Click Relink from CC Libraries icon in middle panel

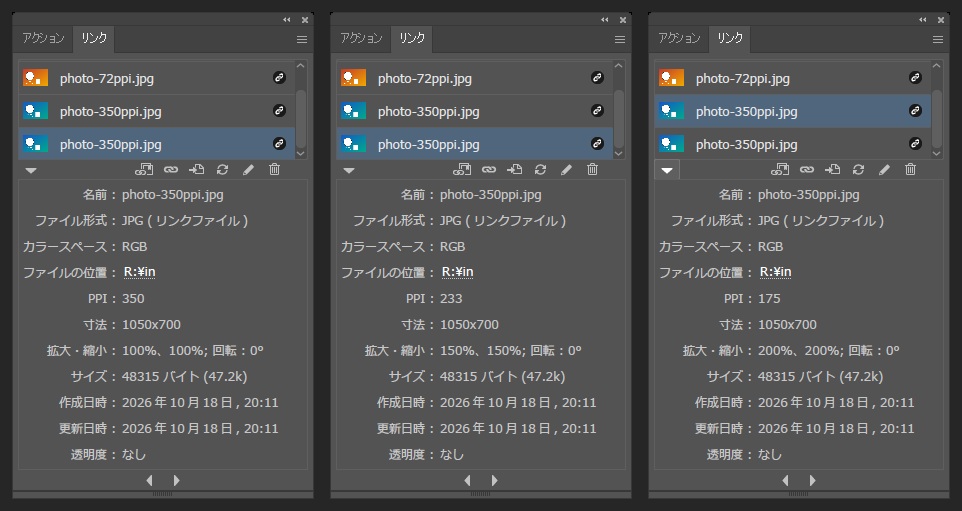pos(461,169)
